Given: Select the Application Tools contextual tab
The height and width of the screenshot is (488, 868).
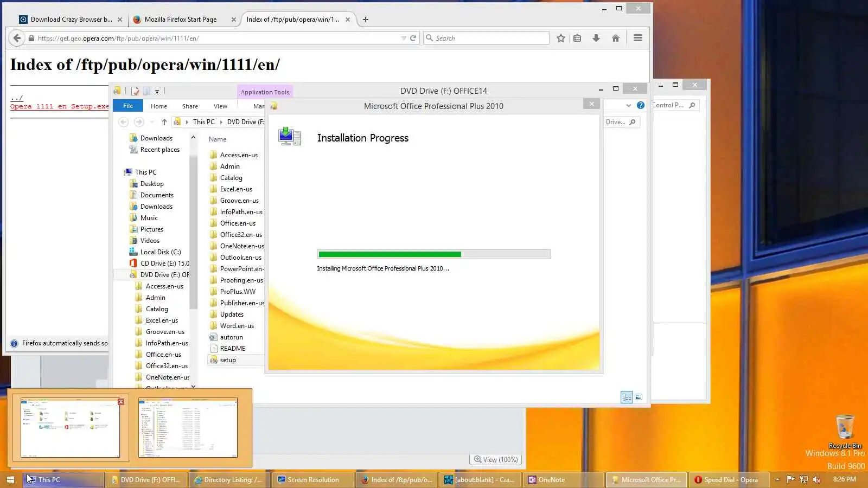Looking at the screenshot, I should (x=265, y=92).
